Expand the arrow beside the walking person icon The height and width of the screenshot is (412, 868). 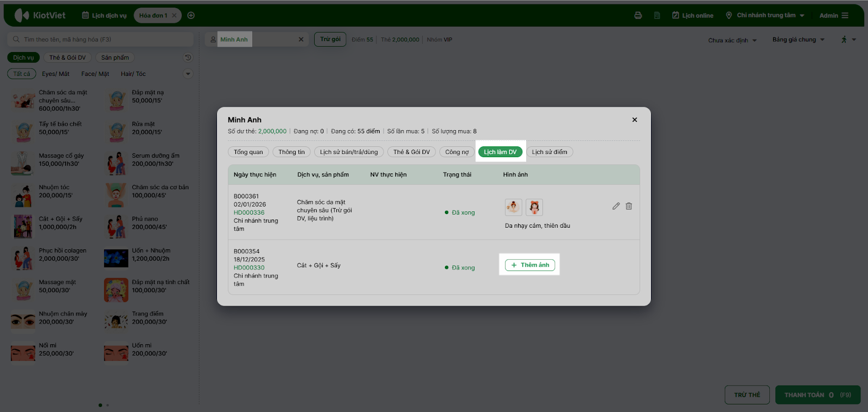[x=854, y=40]
